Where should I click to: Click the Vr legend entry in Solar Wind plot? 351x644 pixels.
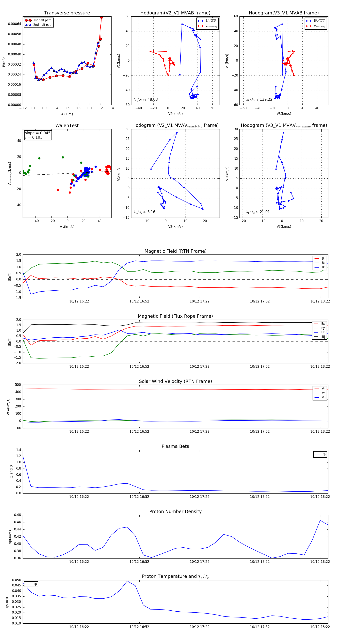(320, 389)
